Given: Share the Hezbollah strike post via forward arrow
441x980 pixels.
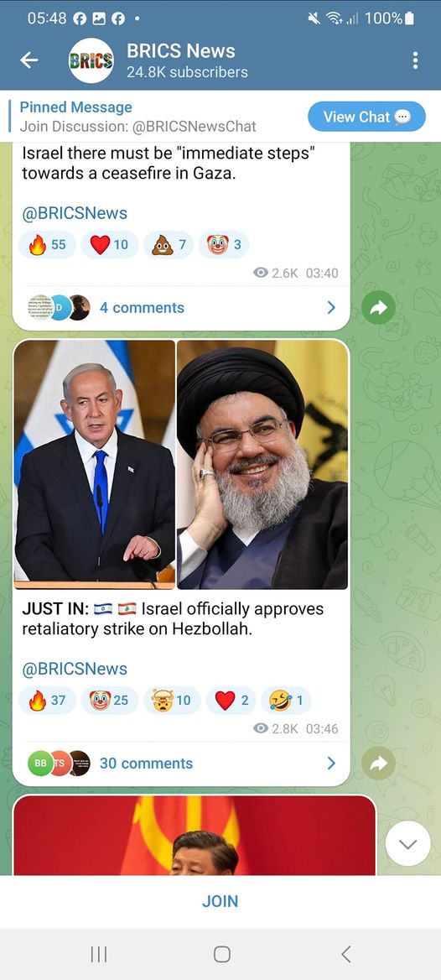Looking at the screenshot, I should 378,763.
